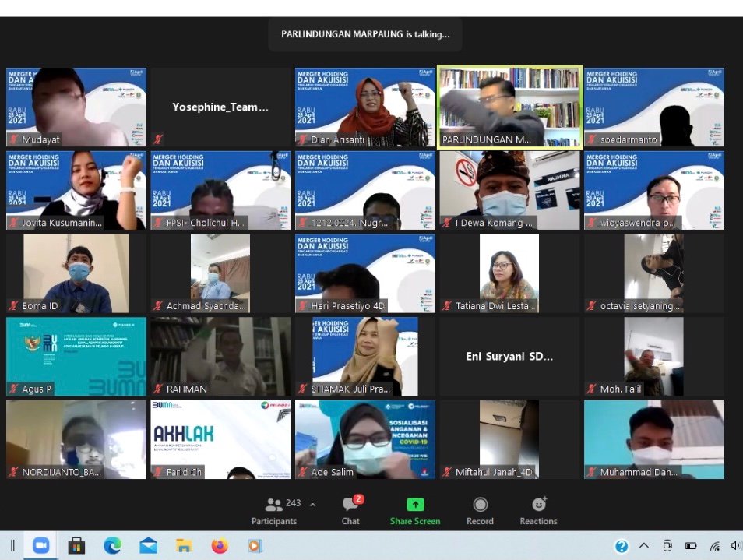The image size is (743, 560).
Task: Open the Participants panel
Action: [274, 510]
